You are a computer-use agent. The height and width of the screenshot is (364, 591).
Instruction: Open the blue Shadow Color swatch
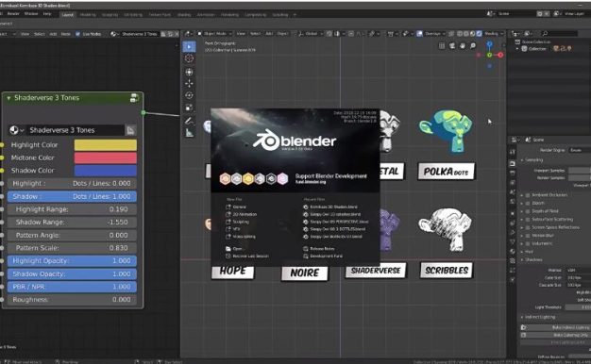coord(106,171)
